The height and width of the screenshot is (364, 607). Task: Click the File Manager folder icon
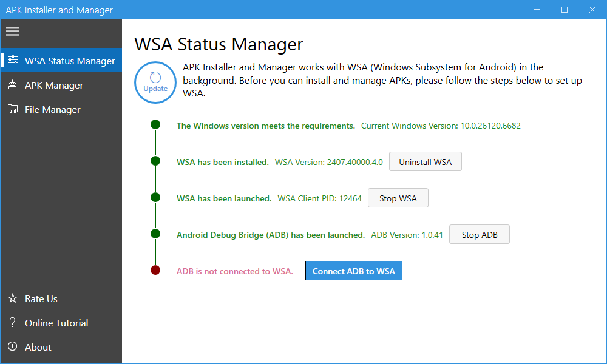tap(13, 109)
